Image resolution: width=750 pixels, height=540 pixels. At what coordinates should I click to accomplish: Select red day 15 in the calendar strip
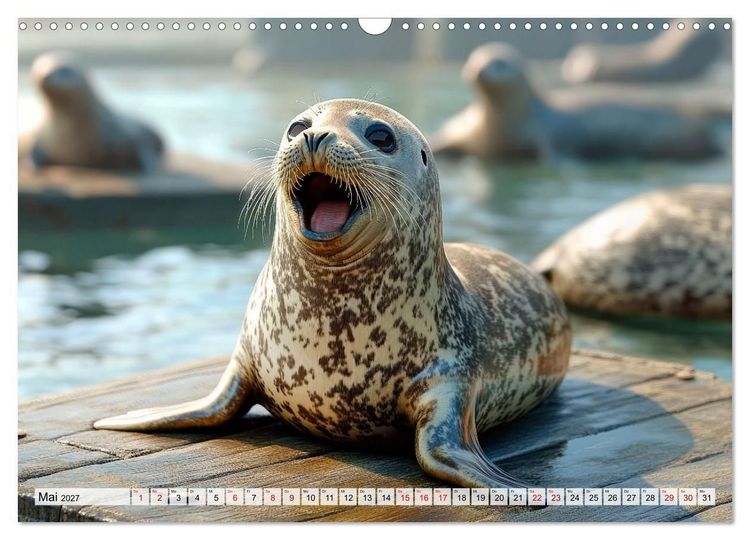click(x=405, y=497)
